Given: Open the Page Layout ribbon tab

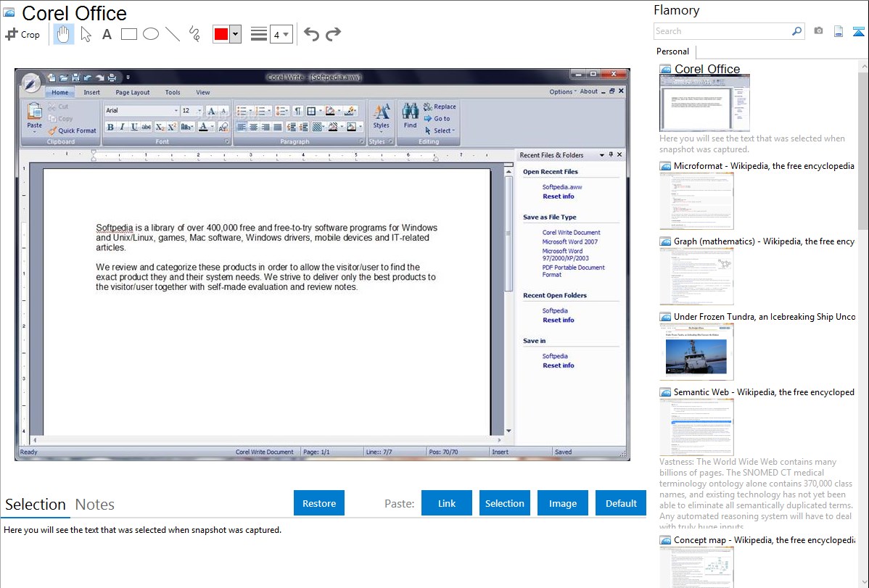Looking at the screenshot, I should (x=133, y=93).
